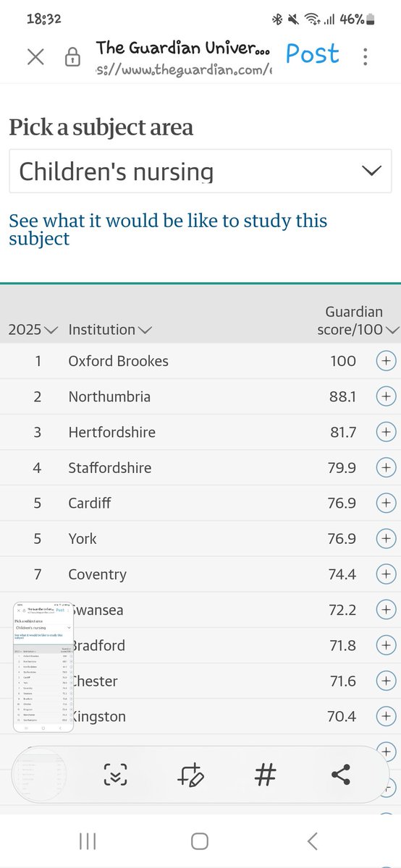This screenshot has width=401, height=868.
Task: Sort by Guardian score/100 column
Action: 358,320
